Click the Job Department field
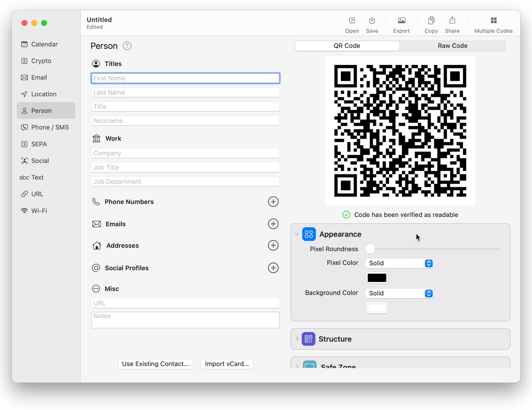This screenshot has height=410, width=532. 185,181
